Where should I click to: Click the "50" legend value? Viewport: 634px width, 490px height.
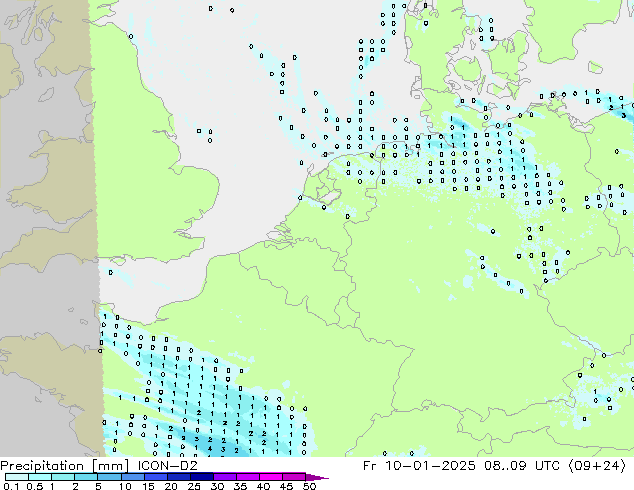[309, 486]
